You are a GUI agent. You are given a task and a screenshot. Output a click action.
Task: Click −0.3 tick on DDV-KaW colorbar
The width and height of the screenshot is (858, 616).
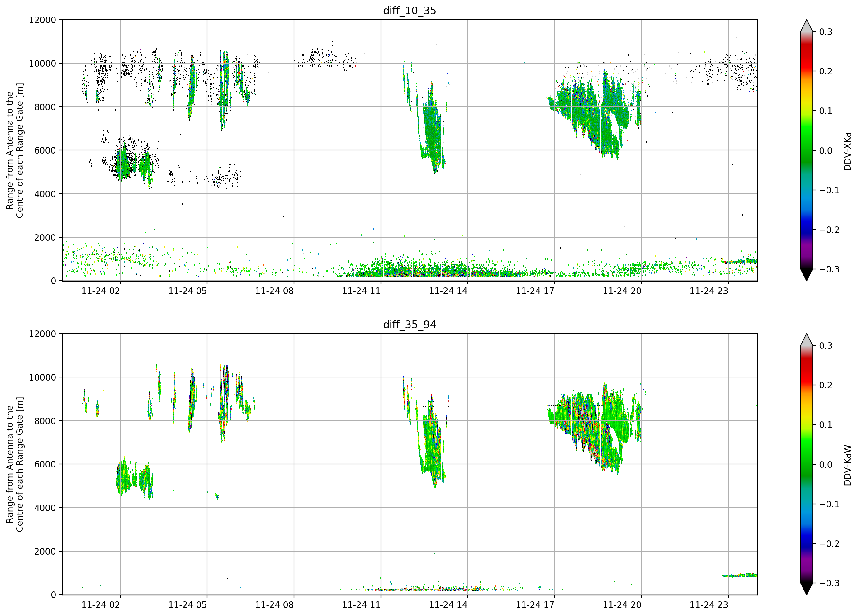(x=829, y=584)
